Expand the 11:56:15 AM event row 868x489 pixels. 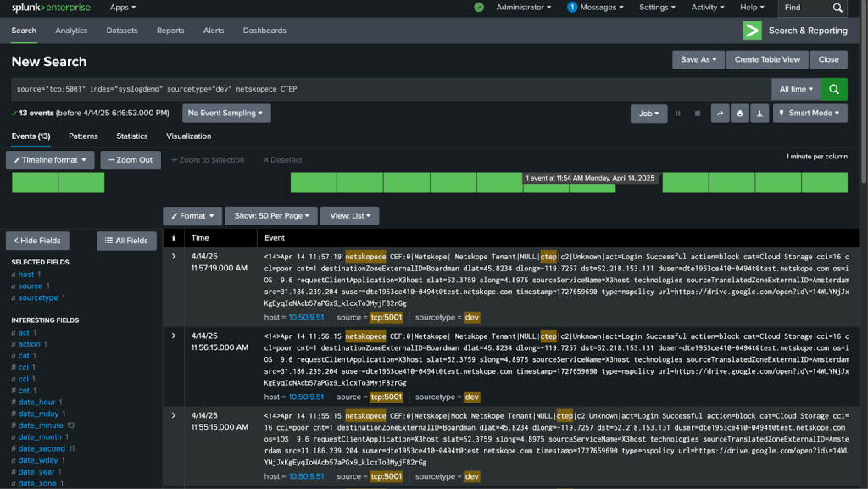click(x=173, y=336)
